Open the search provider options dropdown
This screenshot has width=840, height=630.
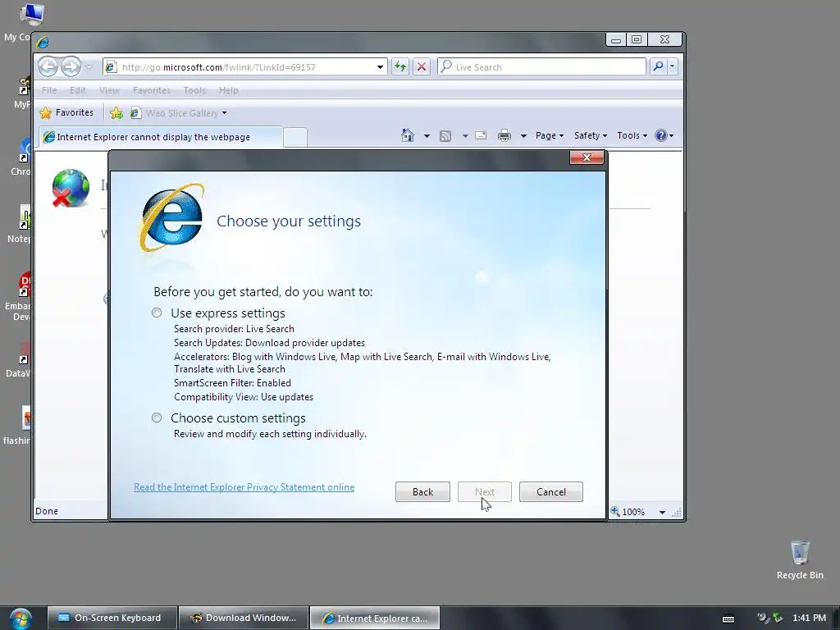(673, 66)
